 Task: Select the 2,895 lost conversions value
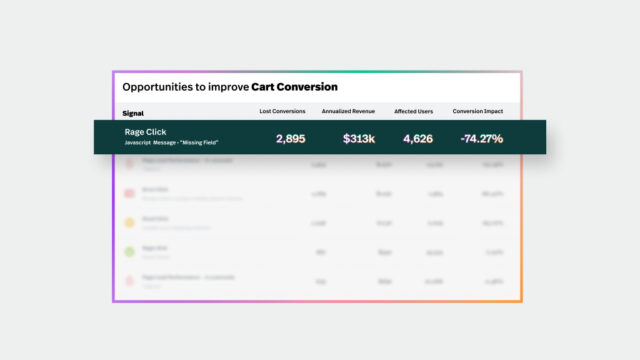(291, 139)
